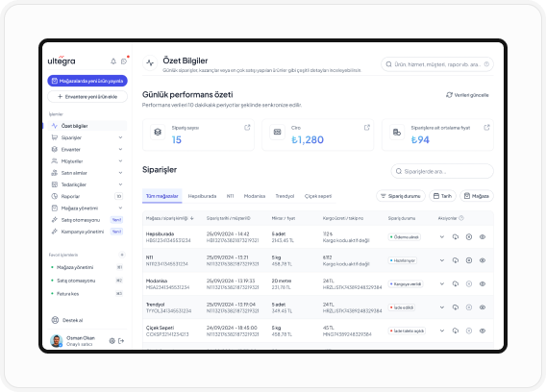Open account settings gear icon
Image resolution: width=546 pixels, height=392 pixels.
coord(112,341)
